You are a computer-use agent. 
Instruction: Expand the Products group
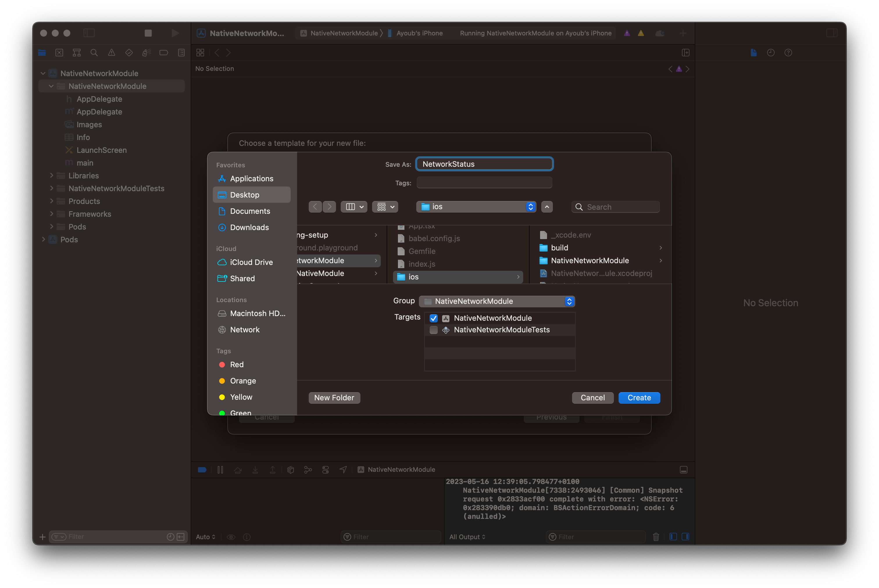coord(51,201)
